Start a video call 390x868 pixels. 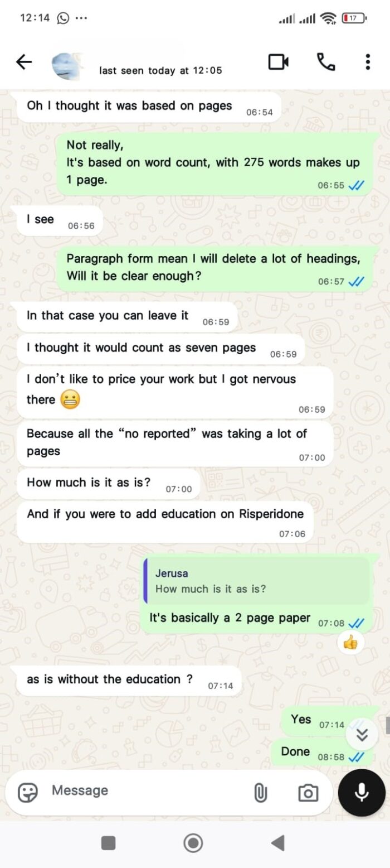pos(279,62)
